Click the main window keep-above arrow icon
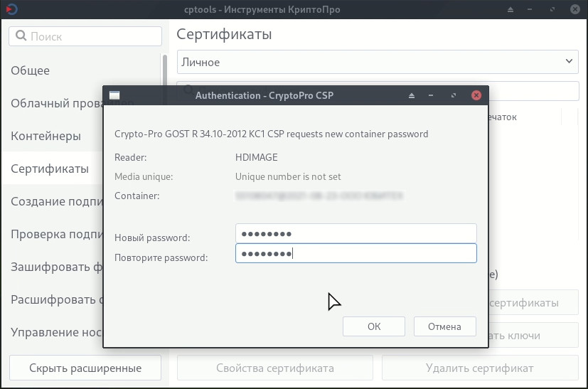588x389 pixels. pyautogui.click(x=511, y=9)
